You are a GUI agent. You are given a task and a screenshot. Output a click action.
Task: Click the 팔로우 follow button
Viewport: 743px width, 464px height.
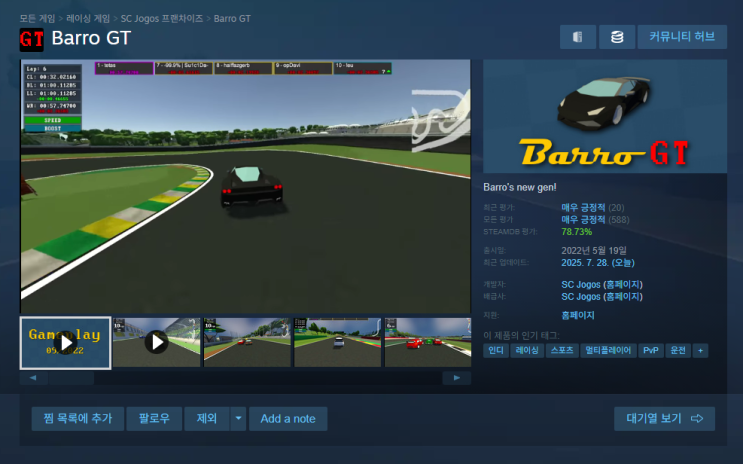coord(154,419)
